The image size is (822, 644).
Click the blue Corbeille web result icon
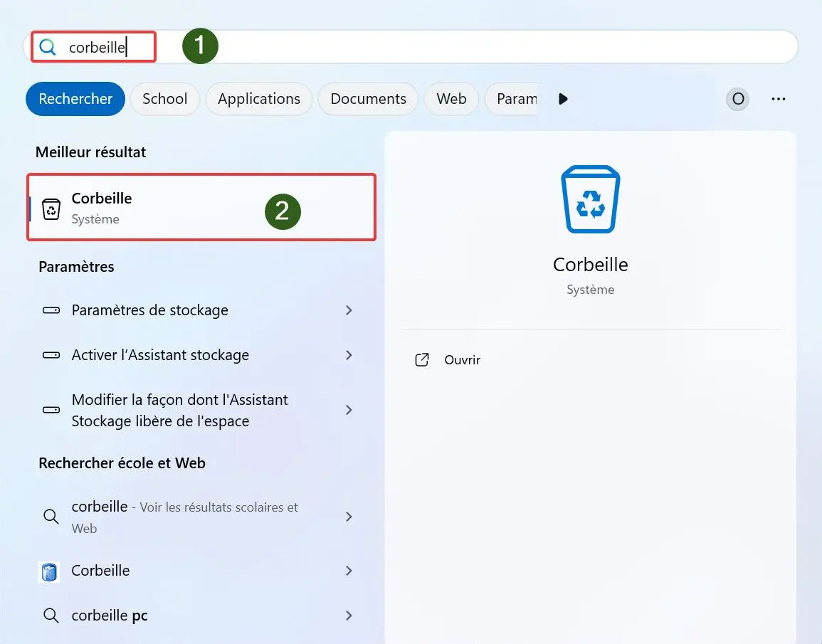click(x=49, y=571)
